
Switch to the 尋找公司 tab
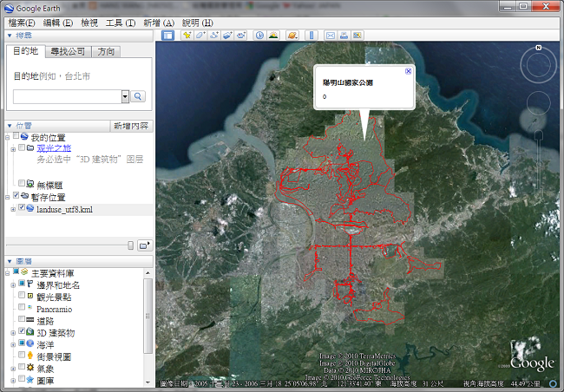67,52
